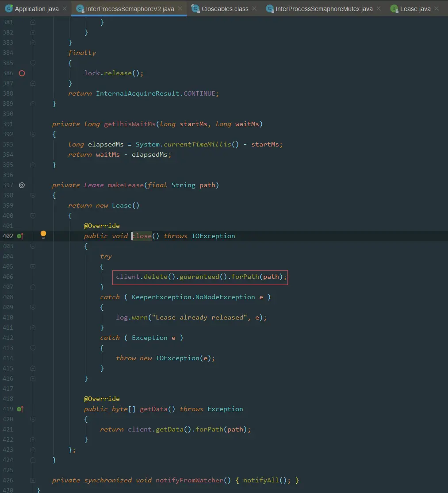The width and height of the screenshot is (448, 493).
Task: Click the override gutter icon on line 419
Action: click(x=20, y=409)
